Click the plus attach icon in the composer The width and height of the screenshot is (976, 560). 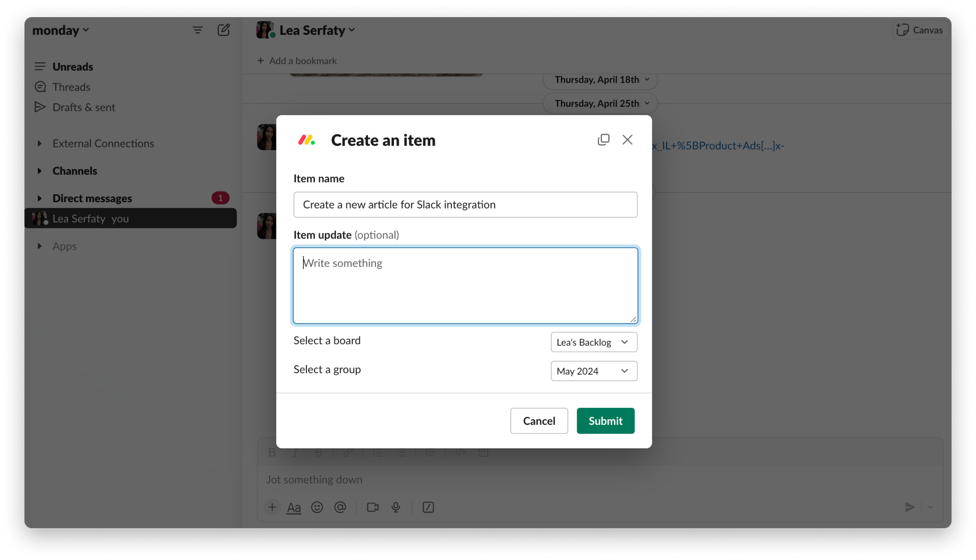click(x=272, y=508)
